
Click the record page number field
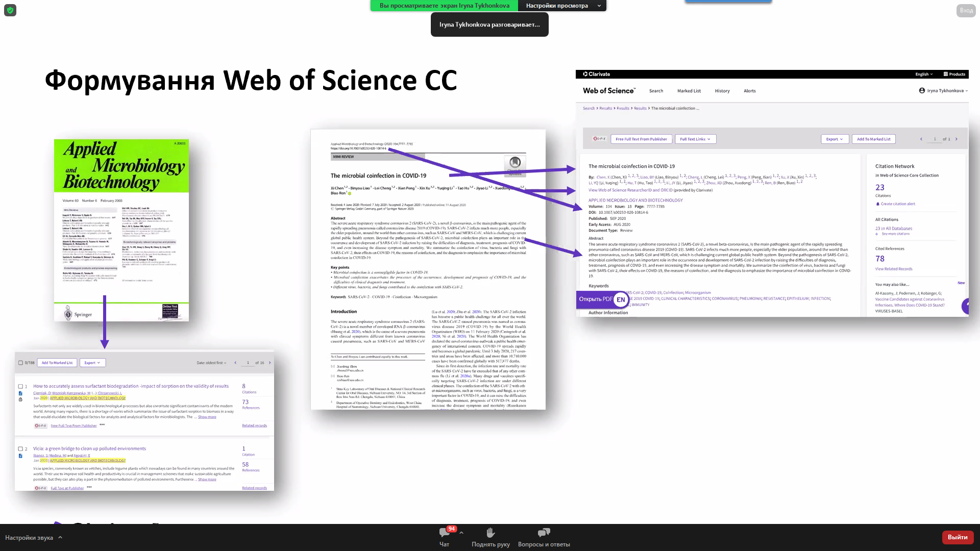[x=935, y=139]
